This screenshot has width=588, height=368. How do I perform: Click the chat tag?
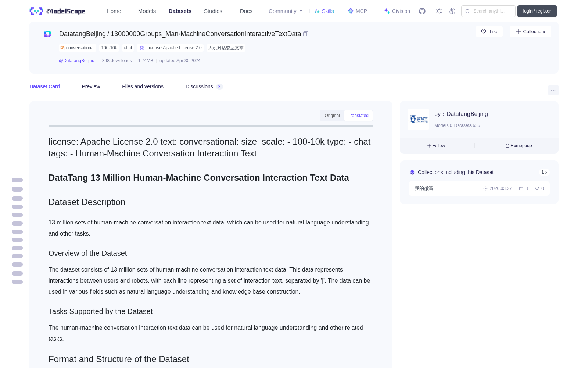[128, 48]
